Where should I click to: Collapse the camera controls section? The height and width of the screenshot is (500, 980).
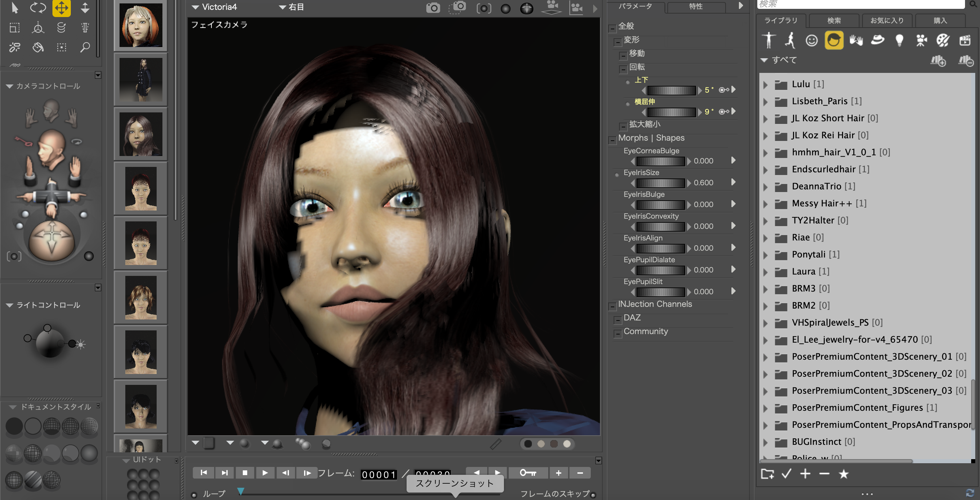[x=10, y=87]
